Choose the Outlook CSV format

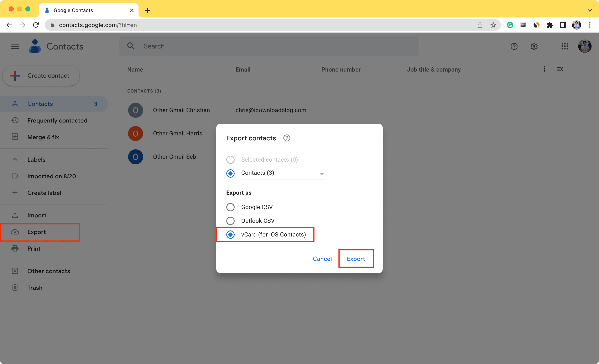click(x=230, y=221)
